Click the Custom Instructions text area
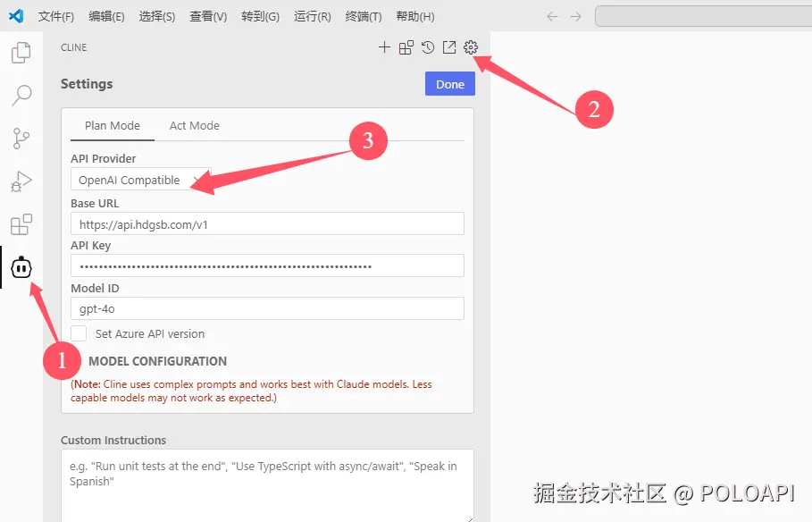This screenshot has width=812, height=522. point(267,485)
